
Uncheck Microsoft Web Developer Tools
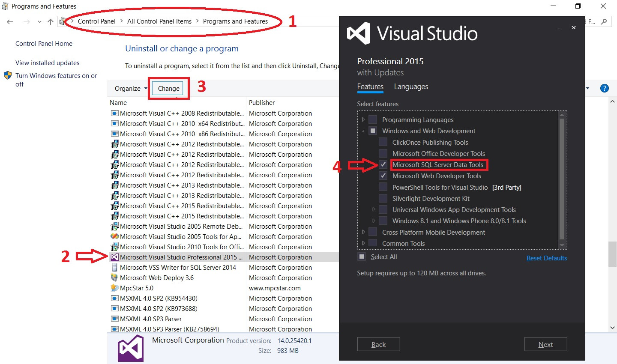(x=383, y=176)
